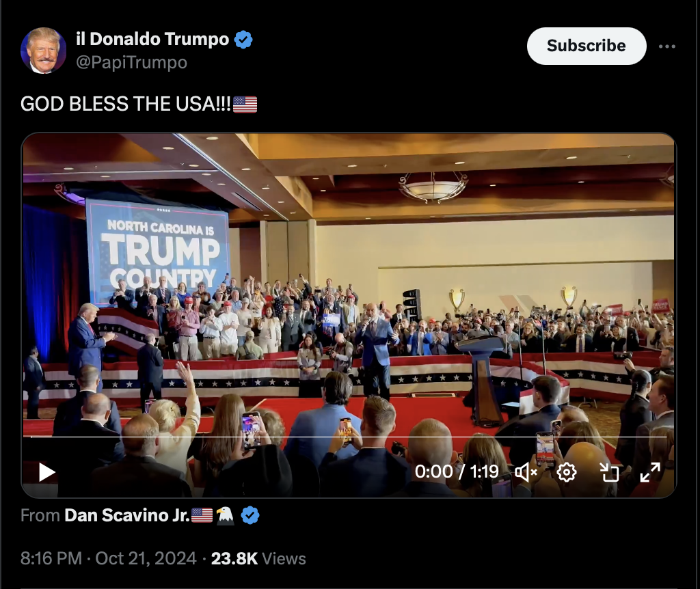700x589 pixels.
Task: Click the American flag emoji in post text
Action: pos(245,105)
